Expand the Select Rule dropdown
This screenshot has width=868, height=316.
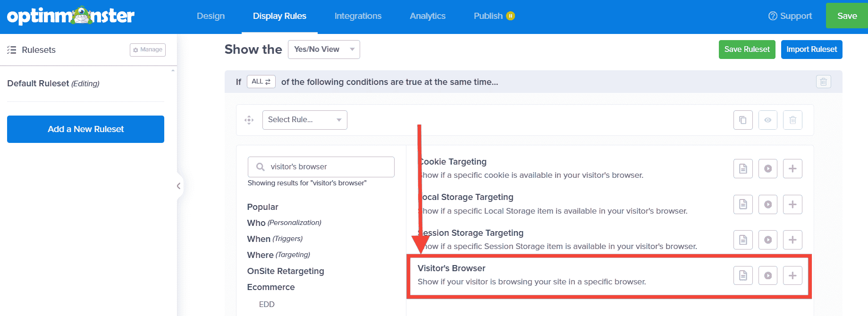click(304, 120)
